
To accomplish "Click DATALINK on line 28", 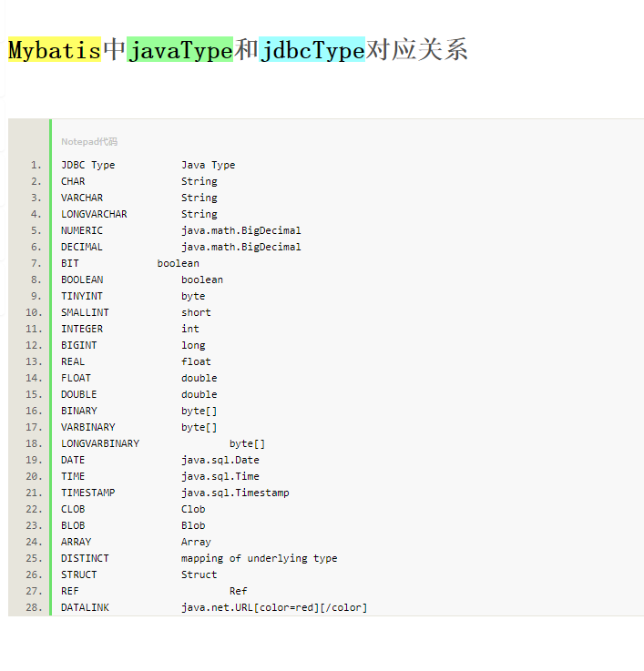I will (85, 607).
